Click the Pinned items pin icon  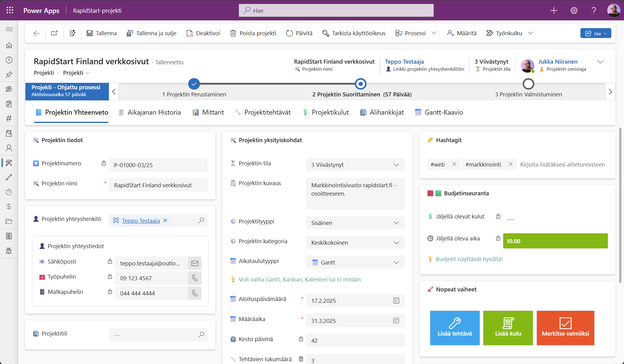(9, 74)
